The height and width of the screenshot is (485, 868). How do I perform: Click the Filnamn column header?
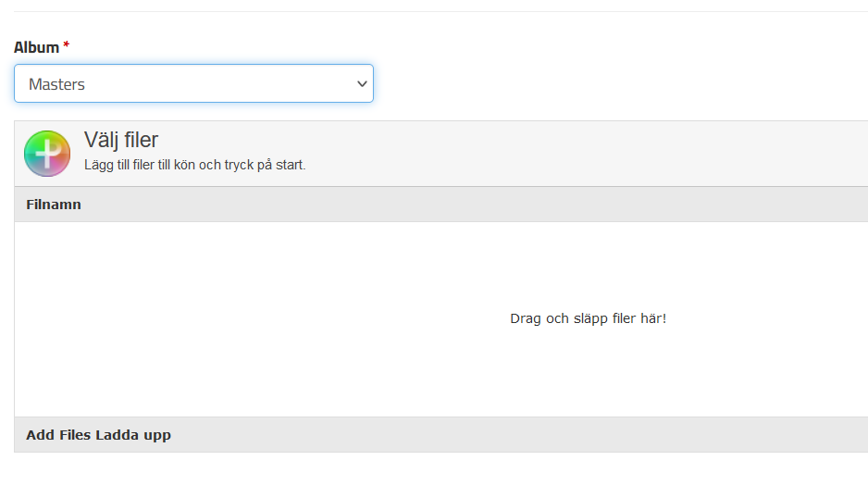[x=54, y=205]
